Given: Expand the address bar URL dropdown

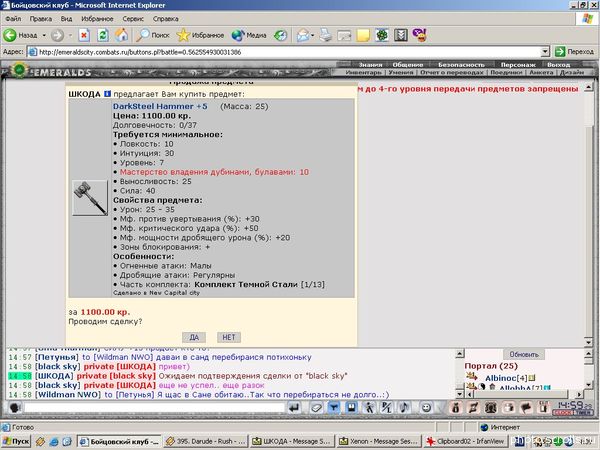Looking at the screenshot, I should point(545,52).
